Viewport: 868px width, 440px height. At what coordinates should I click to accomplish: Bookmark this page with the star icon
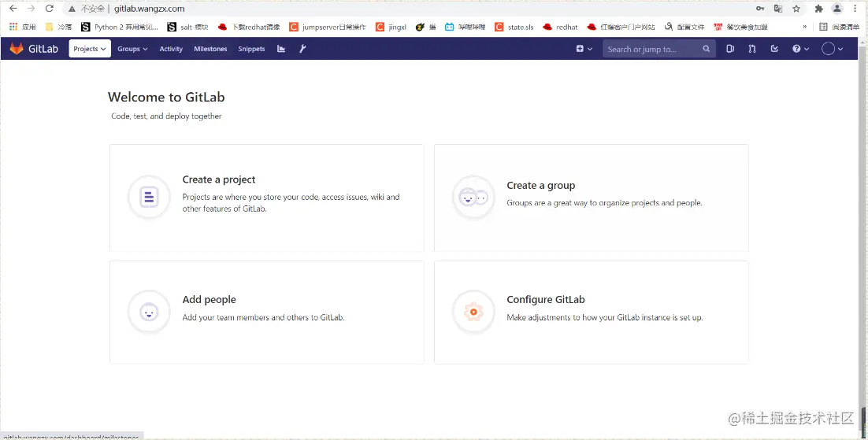click(x=796, y=9)
